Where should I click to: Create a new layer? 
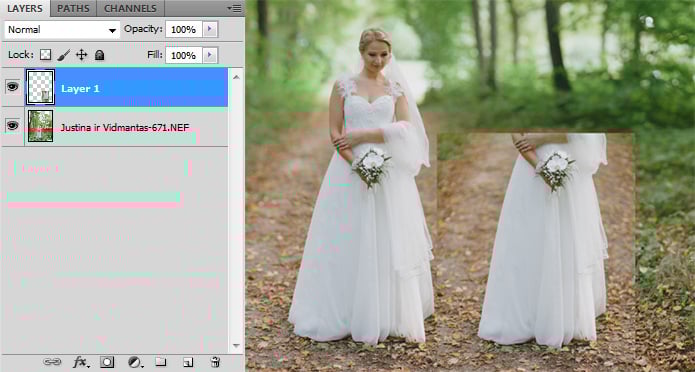point(188,362)
